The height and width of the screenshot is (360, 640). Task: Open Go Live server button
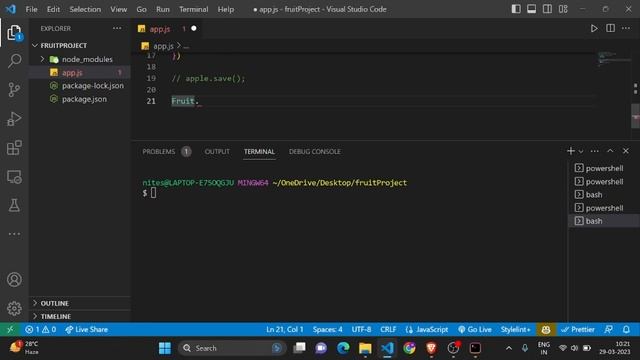point(475,329)
